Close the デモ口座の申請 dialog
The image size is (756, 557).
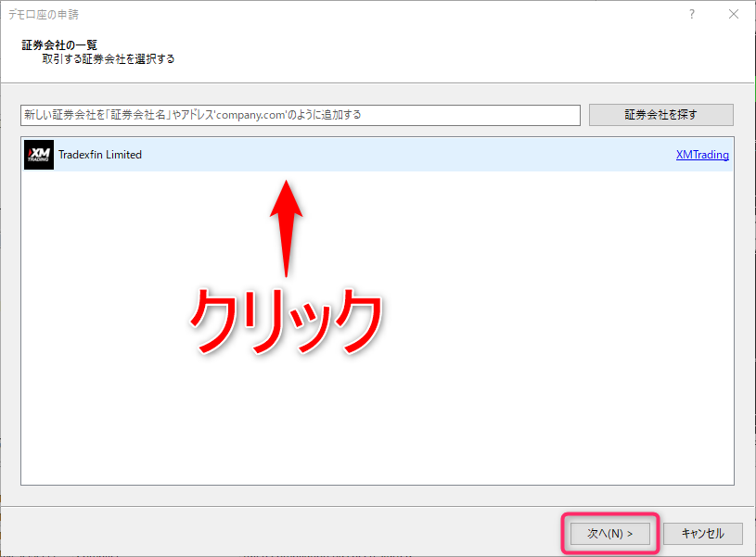tap(734, 14)
